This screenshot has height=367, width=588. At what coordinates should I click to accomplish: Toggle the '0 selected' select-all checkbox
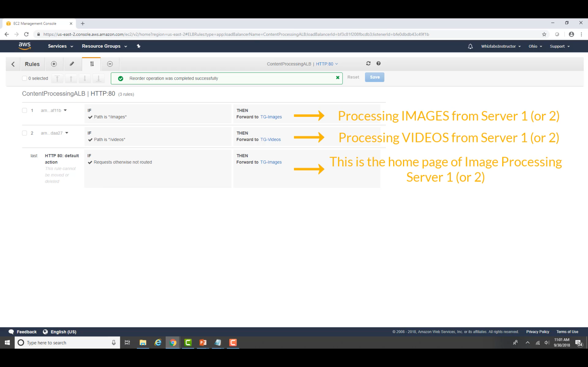[x=25, y=78]
